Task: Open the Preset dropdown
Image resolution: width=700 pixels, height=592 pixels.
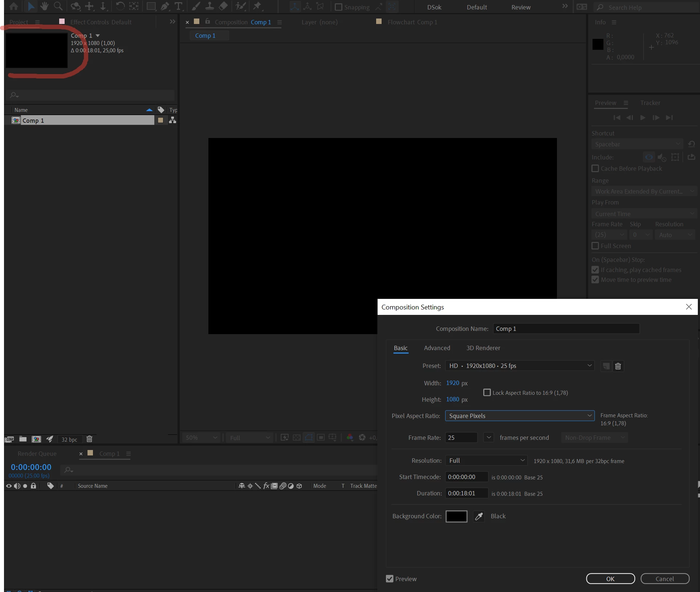Action: click(520, 366)
